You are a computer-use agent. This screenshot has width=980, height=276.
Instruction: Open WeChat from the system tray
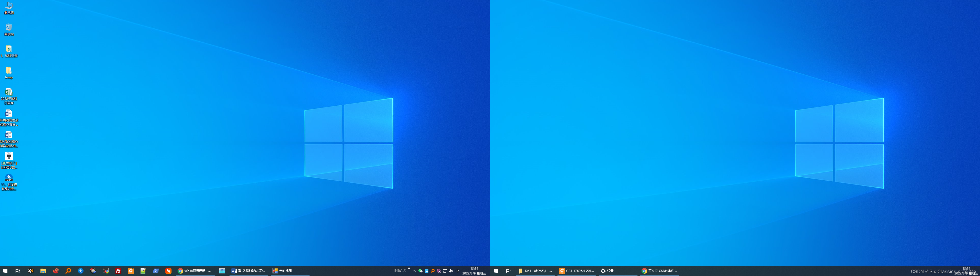point(420,271)
